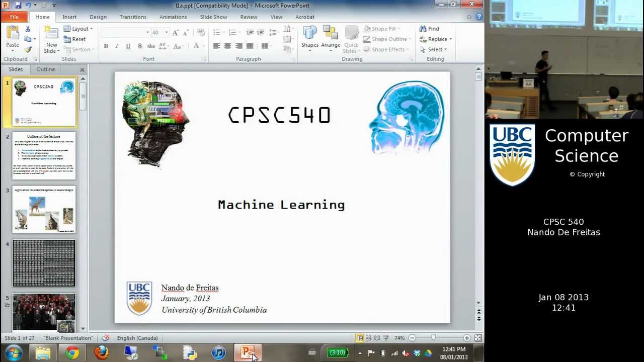Click the Save icon in quick access toolbar
The width and height of the screenshot is (644, 362).
(x=18, y=6)
